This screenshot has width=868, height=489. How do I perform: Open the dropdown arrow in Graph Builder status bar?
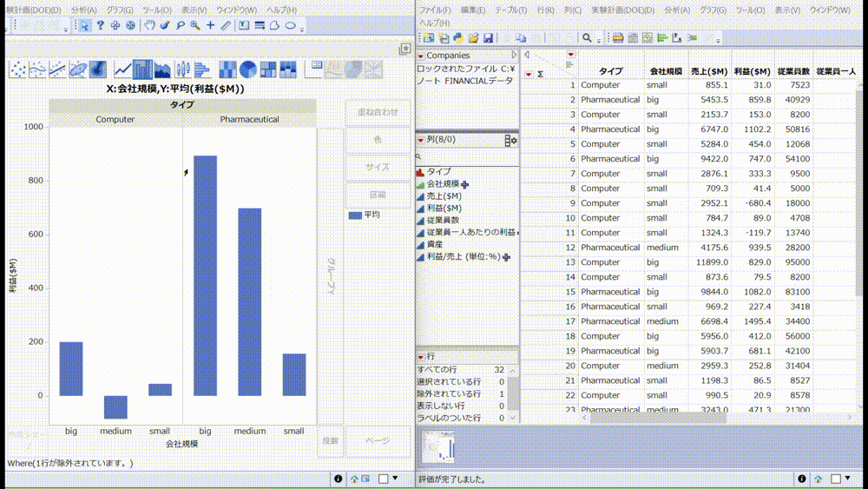point(395,478)
